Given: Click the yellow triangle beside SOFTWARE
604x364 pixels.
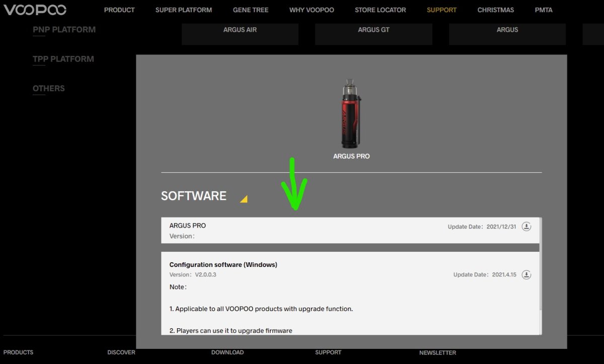Looking at the screenshot, I should click(244, 199).
